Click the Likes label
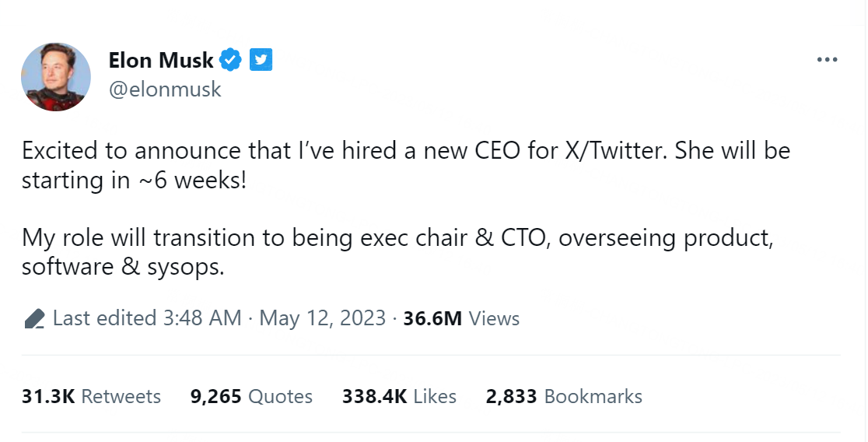 (x=435, y=396)
